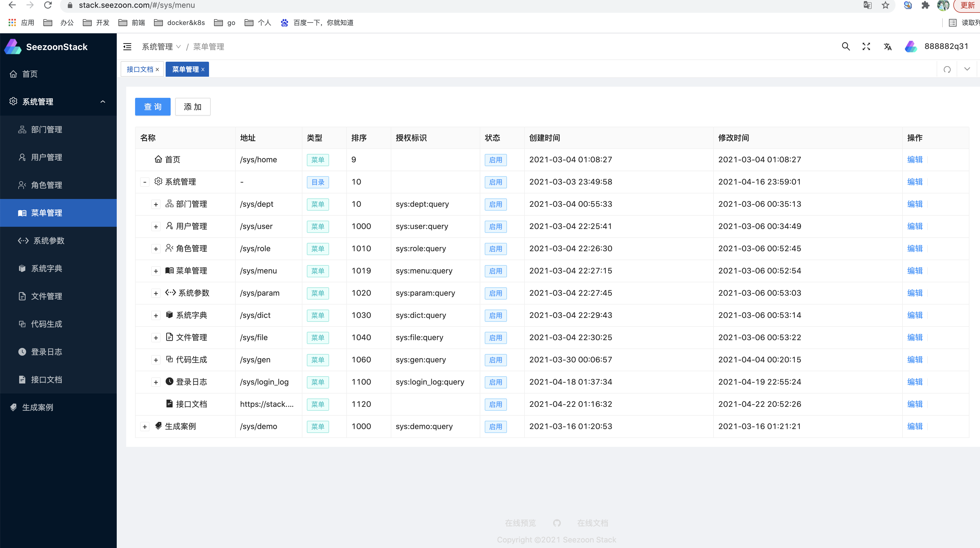Screen dimensions: 980x548
Task: Toggle 启用 status for 用户管理 row
Action: [496, 226]
